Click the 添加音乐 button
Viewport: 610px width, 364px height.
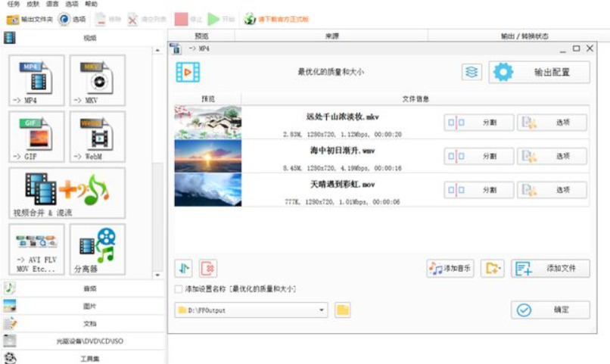point(450,269)
